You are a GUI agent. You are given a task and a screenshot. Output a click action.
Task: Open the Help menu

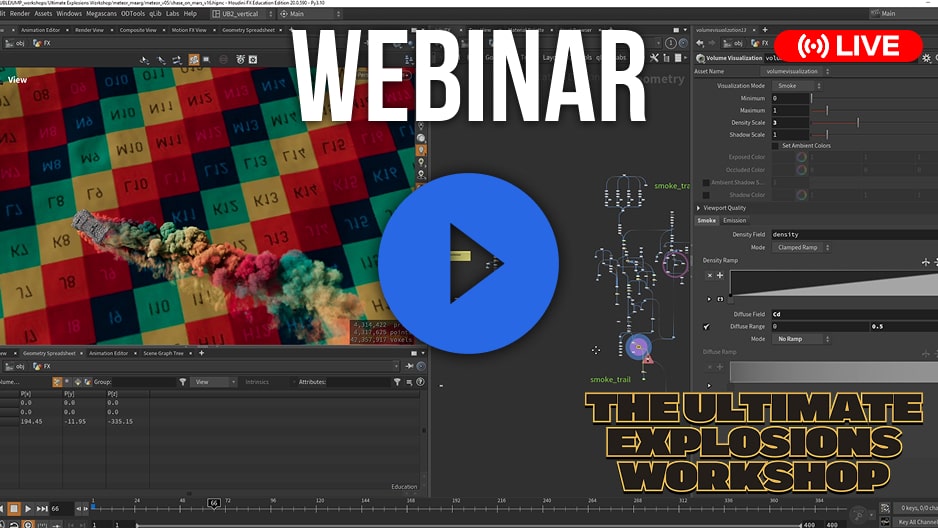coord(190,13)
